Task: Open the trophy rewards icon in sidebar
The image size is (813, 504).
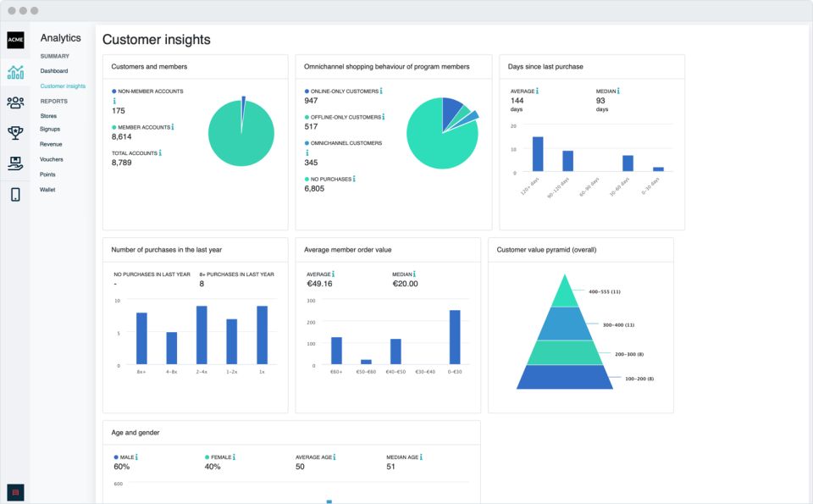Action: pyautogui.click(x=15, y=132)
